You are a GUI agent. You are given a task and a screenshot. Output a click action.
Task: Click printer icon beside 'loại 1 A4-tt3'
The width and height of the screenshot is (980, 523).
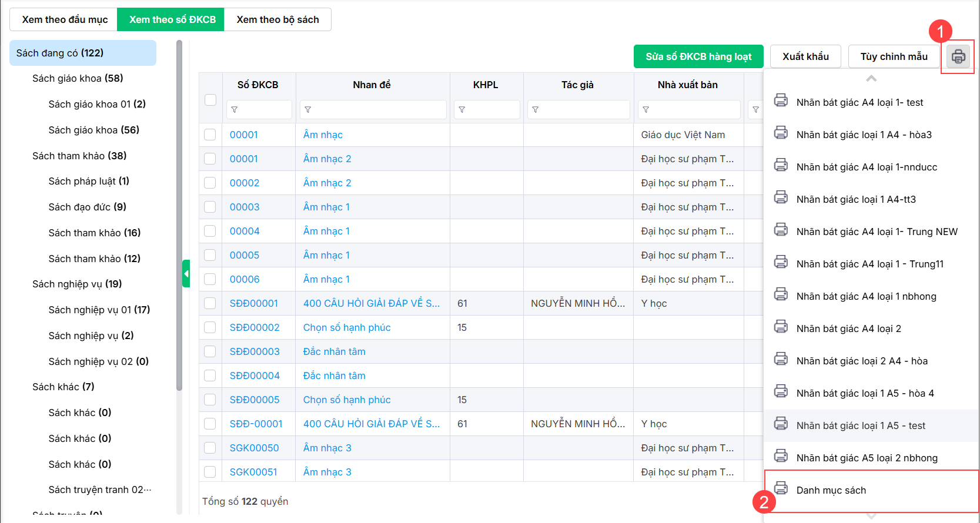pos(781,197)
